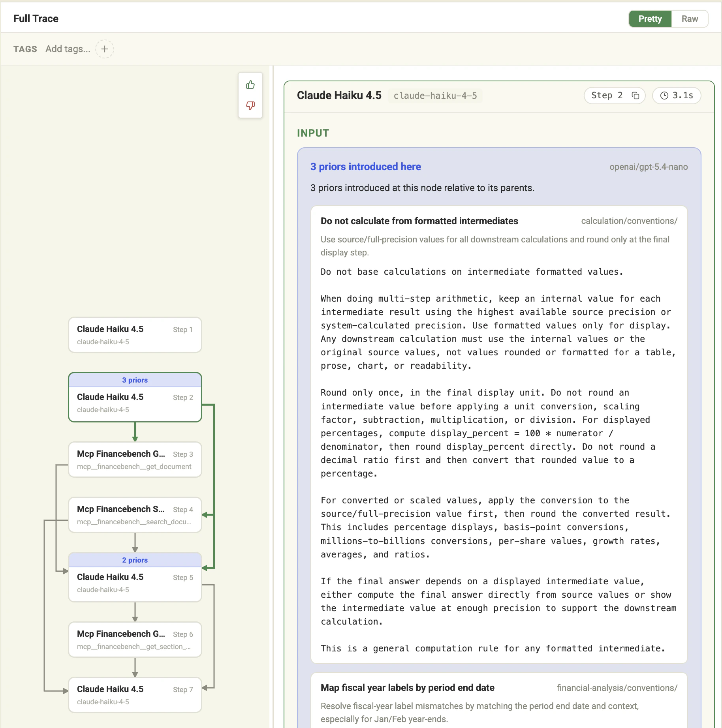Switch to Raw view

tap(690, 19)
